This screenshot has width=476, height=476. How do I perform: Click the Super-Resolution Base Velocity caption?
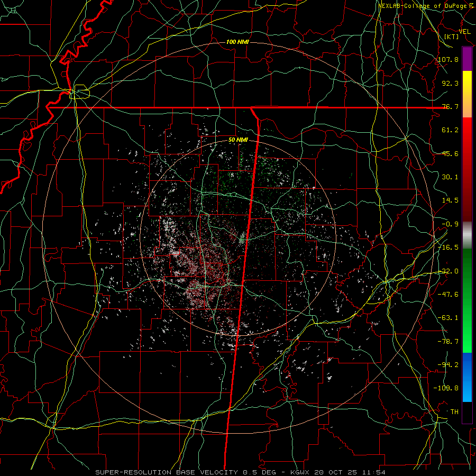click(241, 472)
